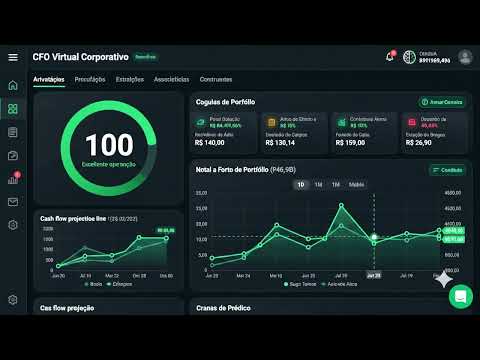Select the third time range option

tap(336, 184)
